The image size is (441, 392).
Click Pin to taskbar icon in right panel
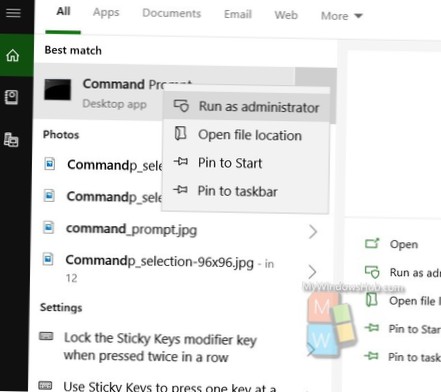371,356
